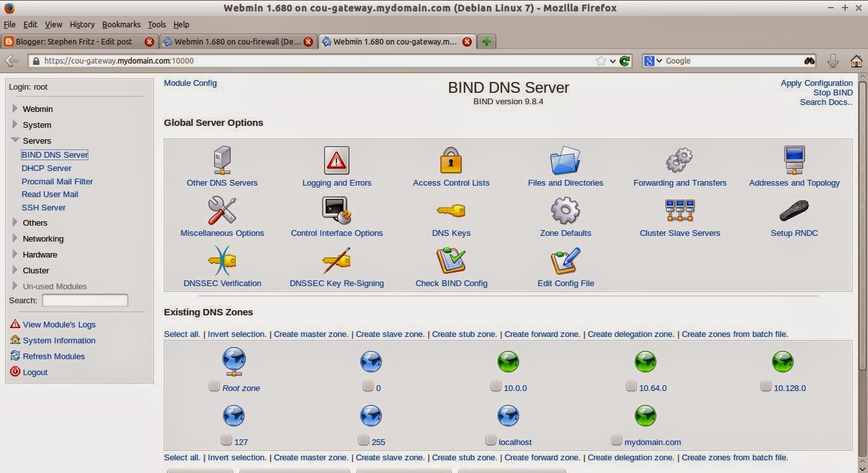Screen dimensions: 868x473
Task: Check the Root zone checkbox
Action: click(x=215, y=386)
